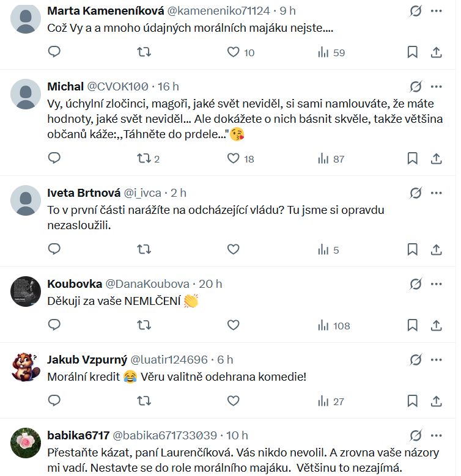The image size is (461, 476).
Task: Like Marta Kameneníková's tweet
Action: tap(233, 53)
